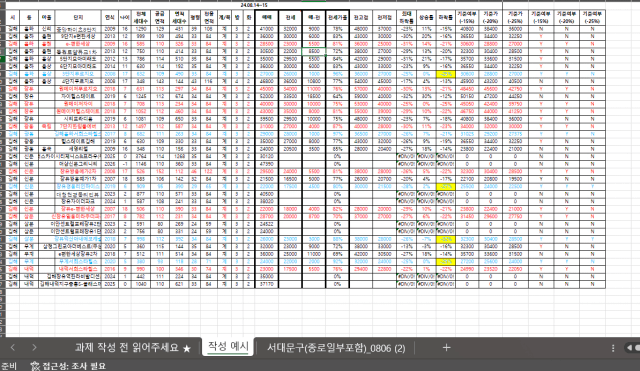The width and height of the screenshot is (640, 371).
Task: Go to the previous sheet tab arrow
Action: click(x=13, y=347)
